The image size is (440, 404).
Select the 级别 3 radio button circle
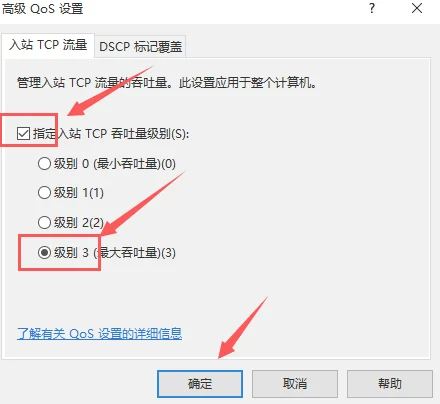44,253
